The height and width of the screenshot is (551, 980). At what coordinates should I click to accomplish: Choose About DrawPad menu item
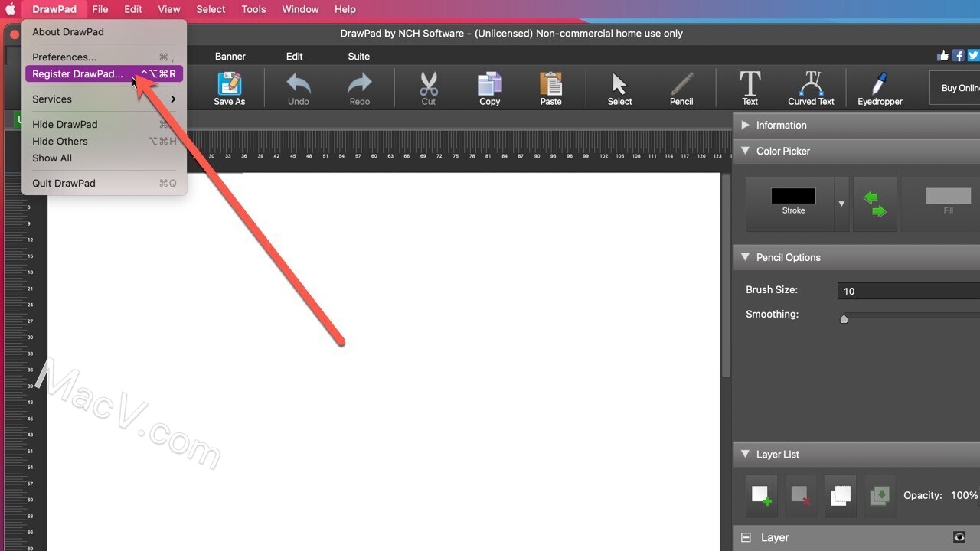104,31
